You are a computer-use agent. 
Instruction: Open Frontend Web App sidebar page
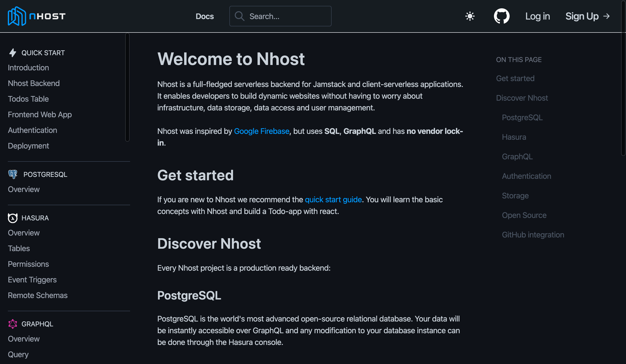coord(40,115)
